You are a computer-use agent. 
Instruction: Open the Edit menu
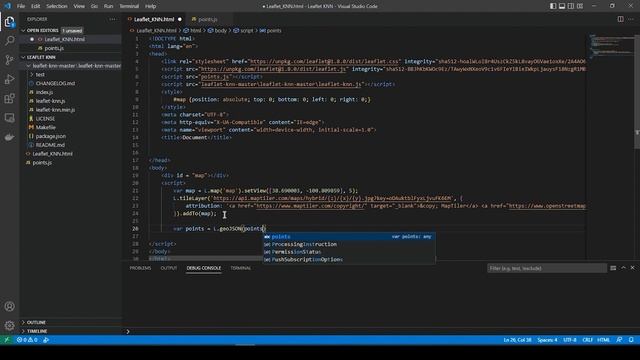coord(36,6)
